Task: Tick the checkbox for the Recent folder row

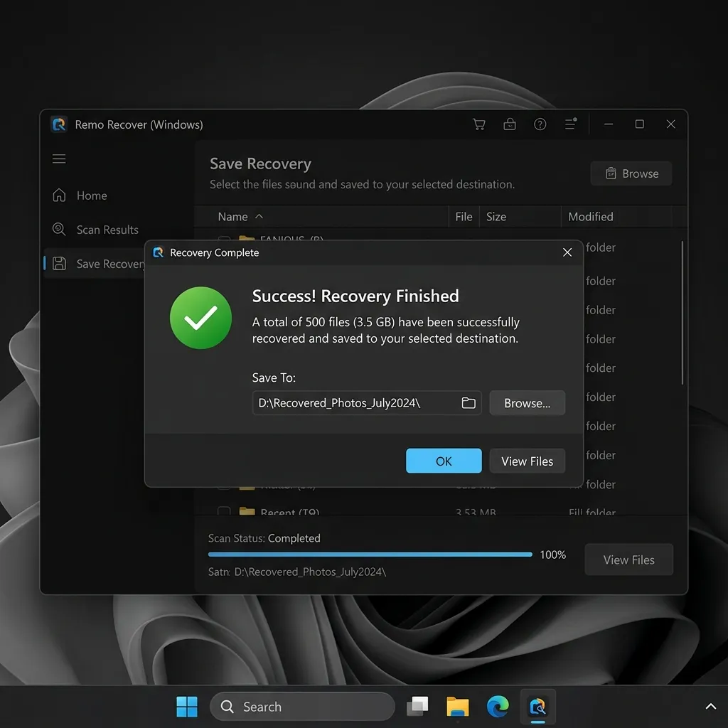Action: 224,510
